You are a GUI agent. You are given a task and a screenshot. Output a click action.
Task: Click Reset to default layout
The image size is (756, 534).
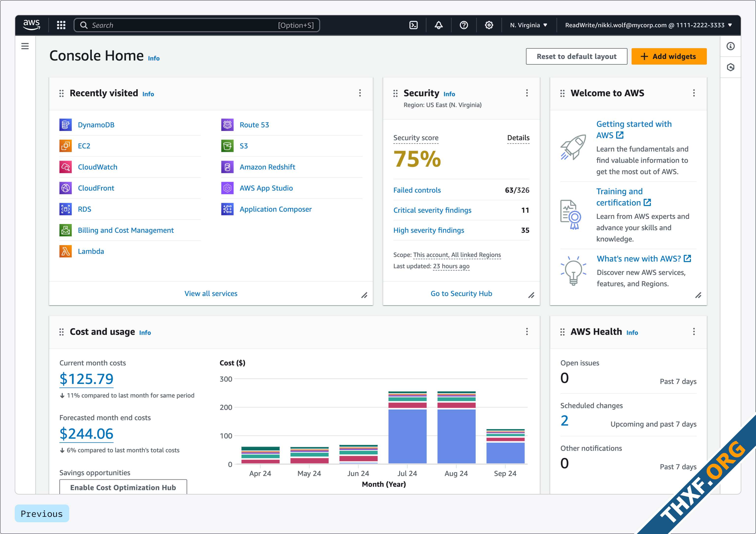(x=577, y=56)
